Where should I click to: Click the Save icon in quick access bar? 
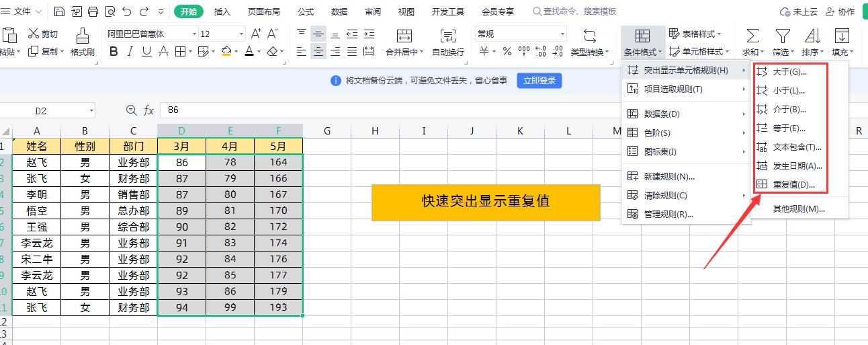coord(60,11)
